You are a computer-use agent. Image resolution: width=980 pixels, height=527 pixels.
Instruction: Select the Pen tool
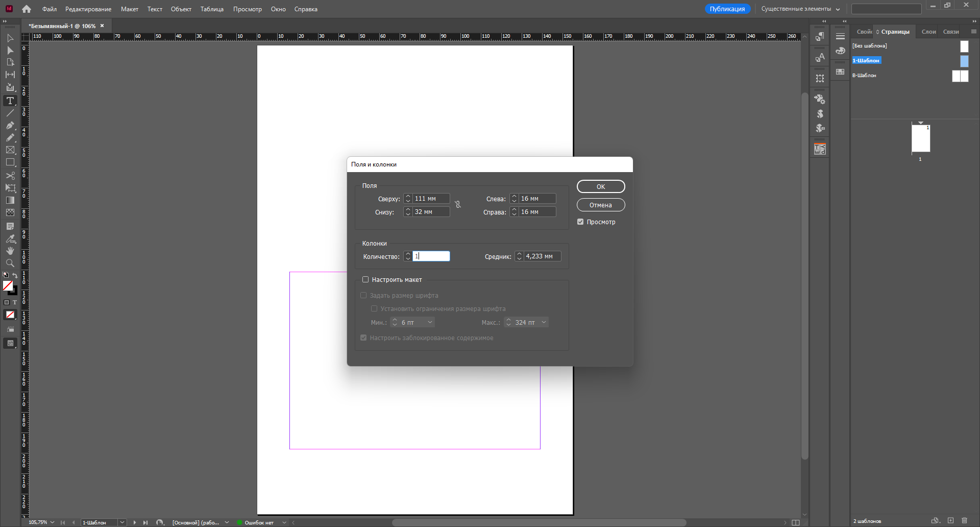10,126
